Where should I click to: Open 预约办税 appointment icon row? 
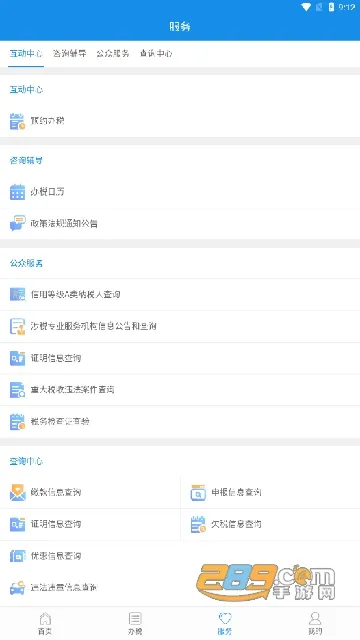180,121
